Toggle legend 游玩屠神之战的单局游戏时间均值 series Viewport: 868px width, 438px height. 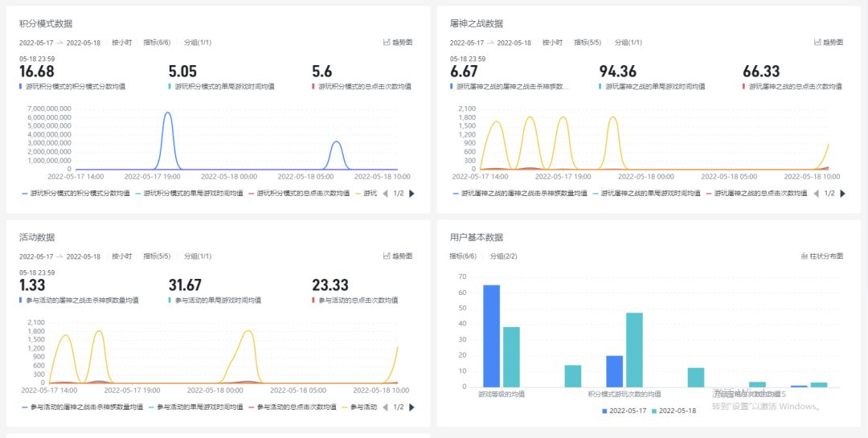646,193
